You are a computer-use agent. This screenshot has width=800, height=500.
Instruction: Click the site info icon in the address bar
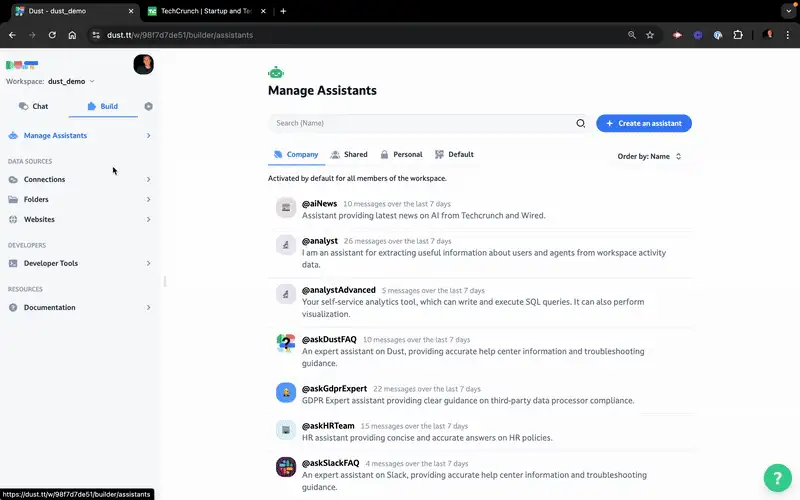pyautogui.click(x=95, y=35)
